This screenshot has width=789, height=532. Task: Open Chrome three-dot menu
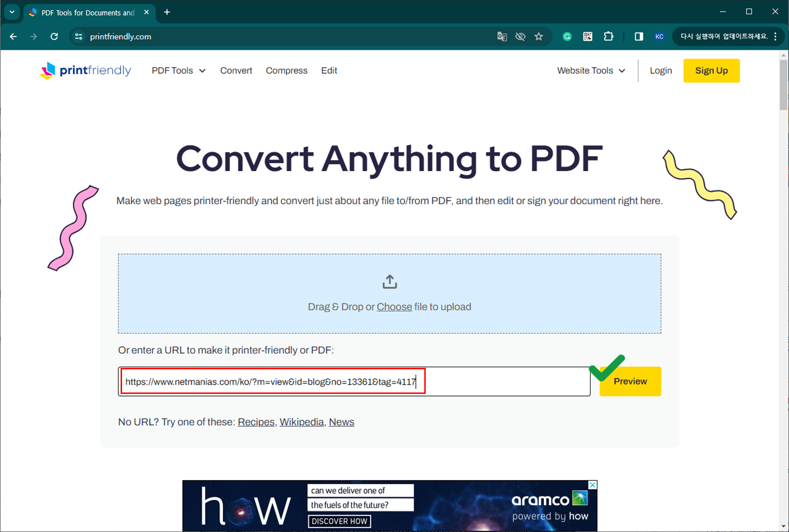[x=775, y=36]
